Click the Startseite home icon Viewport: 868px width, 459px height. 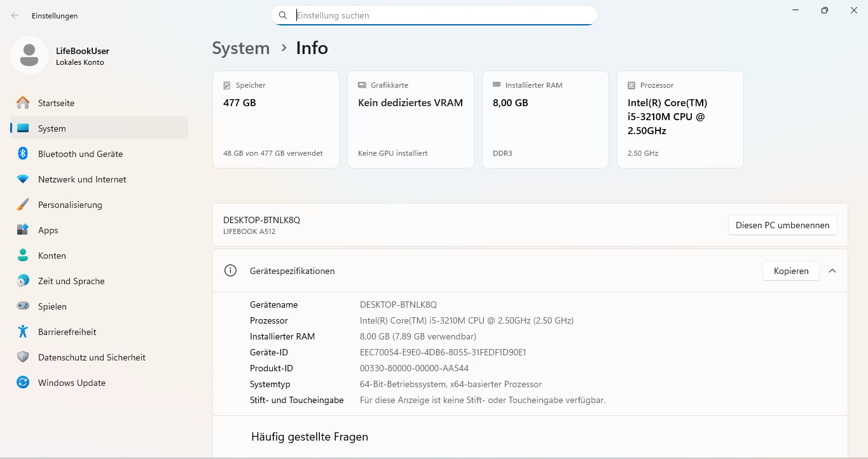[x=23, y=103]
